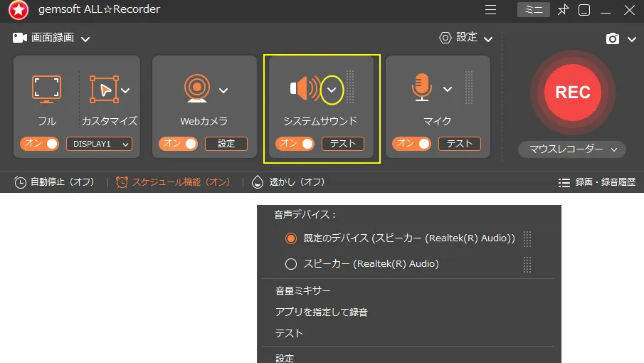644x363 pixels.
Task: Click the video camera icon beside 画面録画
Action: coord(19,38)
